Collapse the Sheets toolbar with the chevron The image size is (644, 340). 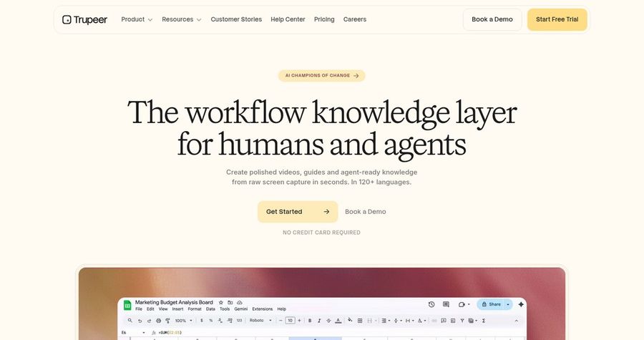[516, 321]
